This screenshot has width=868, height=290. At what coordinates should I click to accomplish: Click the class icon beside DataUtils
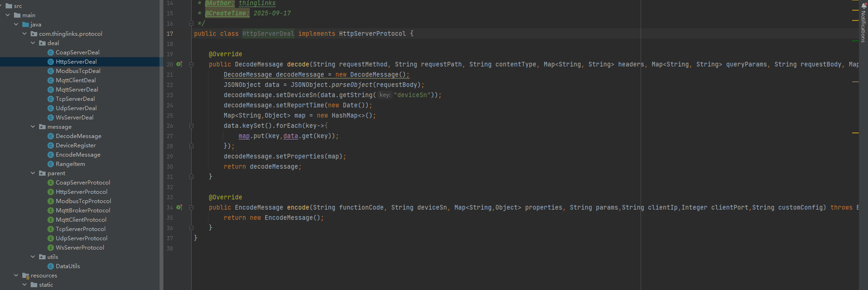[51, 266]
